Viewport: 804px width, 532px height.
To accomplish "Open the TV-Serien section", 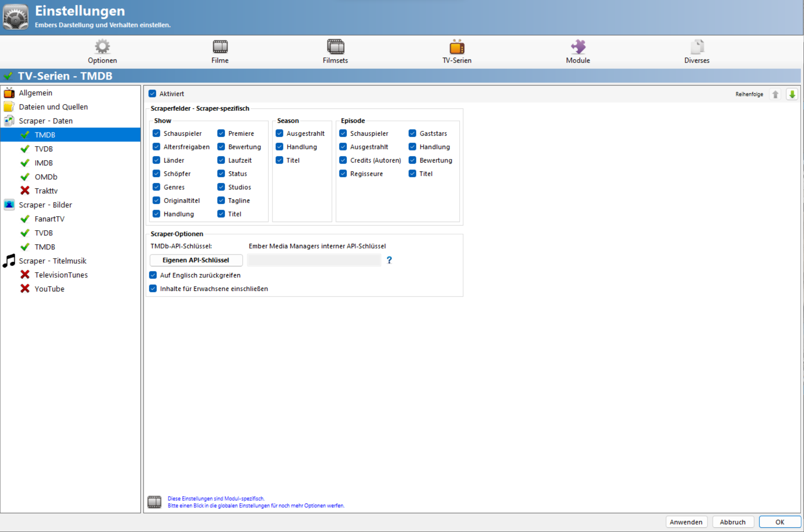I will (x=457, y=51).
